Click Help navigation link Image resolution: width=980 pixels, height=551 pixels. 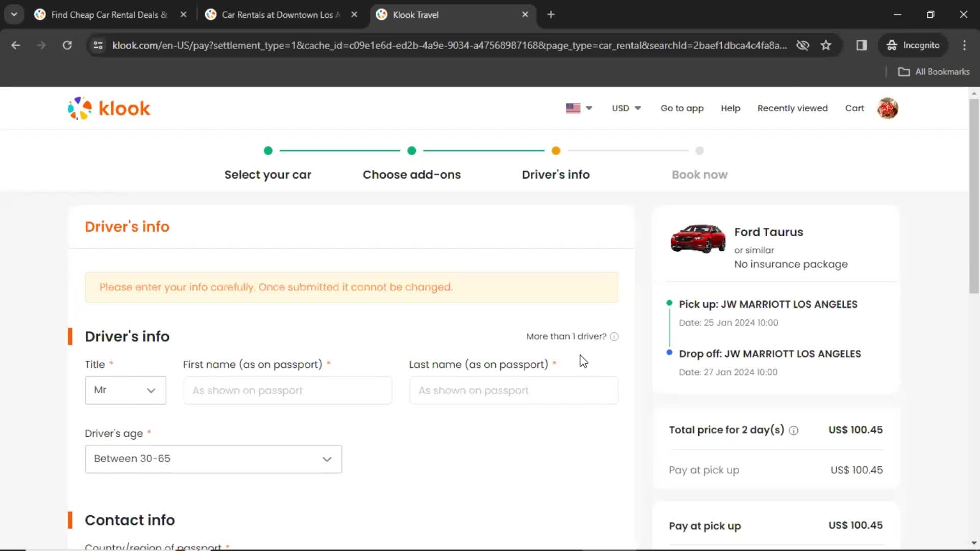(730, 108)
